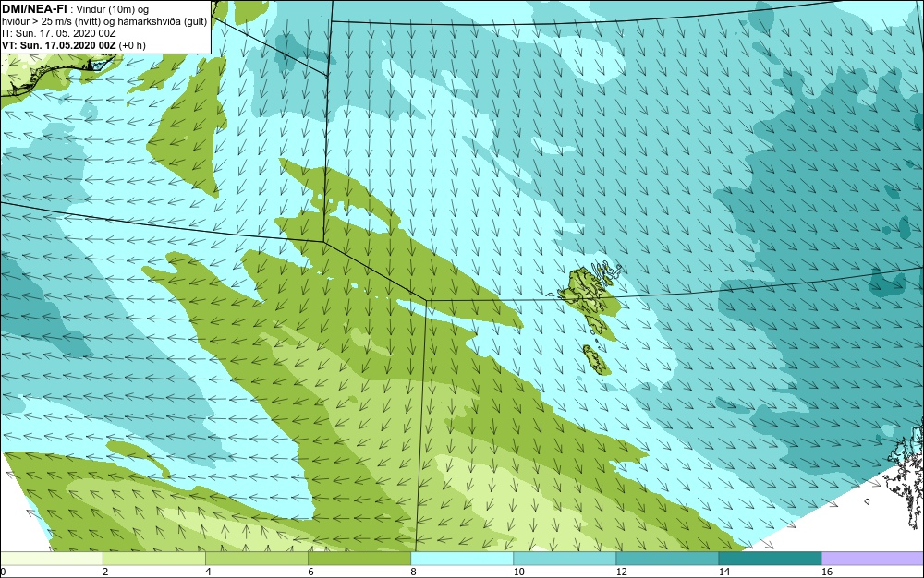Click the 4–6 m/s green legend swatch
Viewport: 924px width, 578px height.
pyautogui.click(x=256, y=558)
